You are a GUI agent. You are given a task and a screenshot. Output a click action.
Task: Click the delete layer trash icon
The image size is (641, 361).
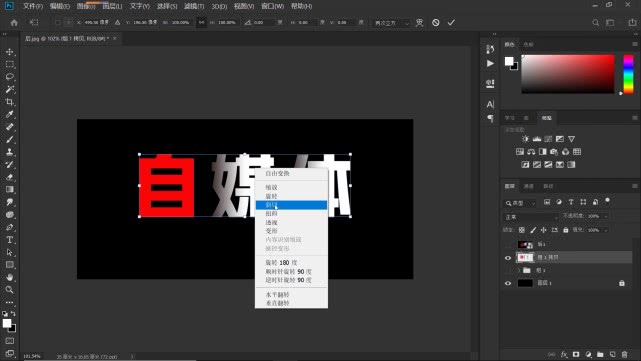click(624, 354)
